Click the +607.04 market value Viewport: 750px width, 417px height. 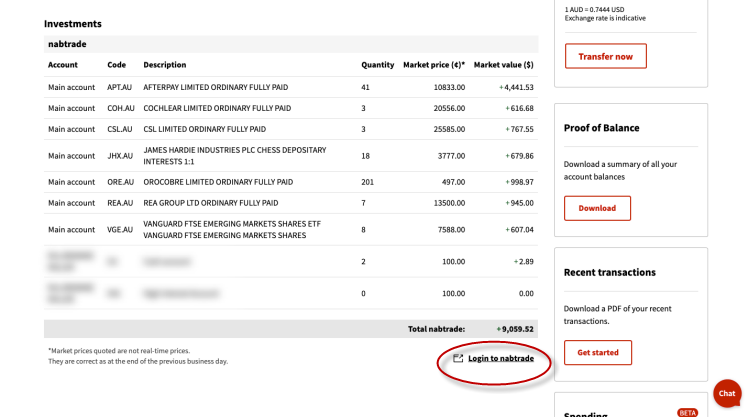[x=519, y=230]
